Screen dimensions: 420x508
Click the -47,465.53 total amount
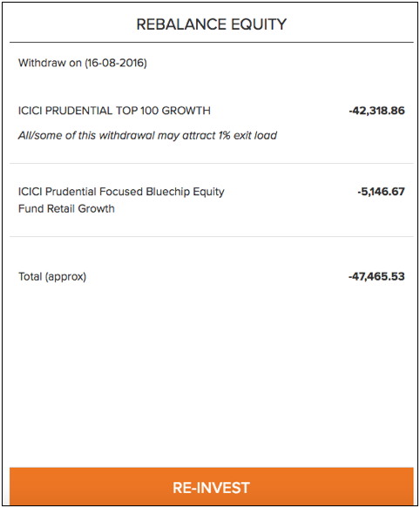click(x=376, y=277)
